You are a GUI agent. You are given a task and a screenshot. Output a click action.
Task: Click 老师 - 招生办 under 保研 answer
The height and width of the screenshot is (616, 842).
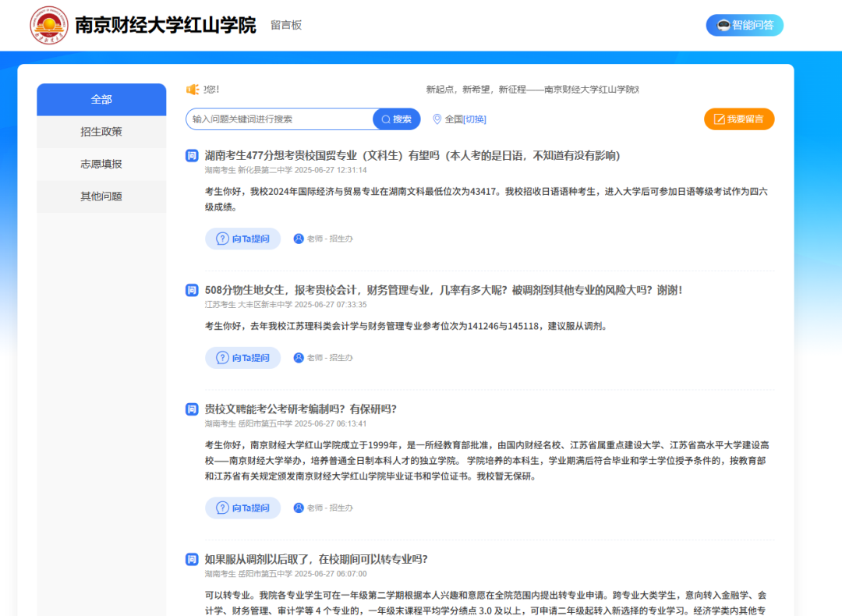pos(330,508)
